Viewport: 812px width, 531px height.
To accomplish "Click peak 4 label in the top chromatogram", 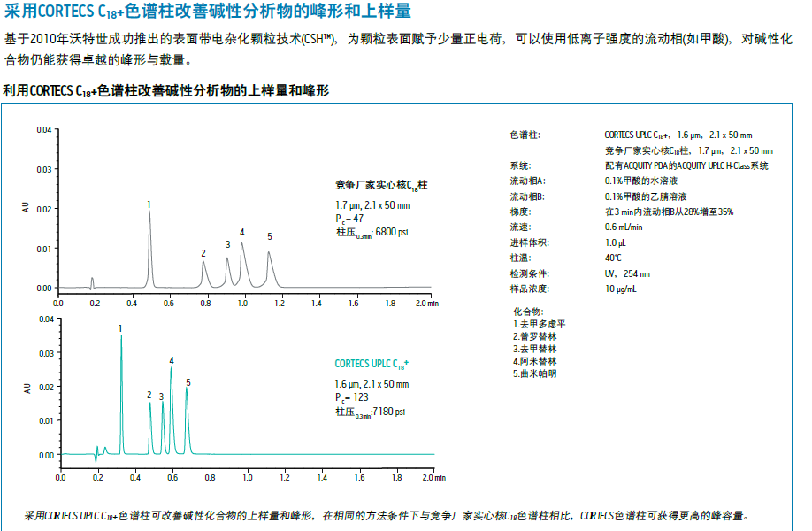I will click(x=241, y=233).
